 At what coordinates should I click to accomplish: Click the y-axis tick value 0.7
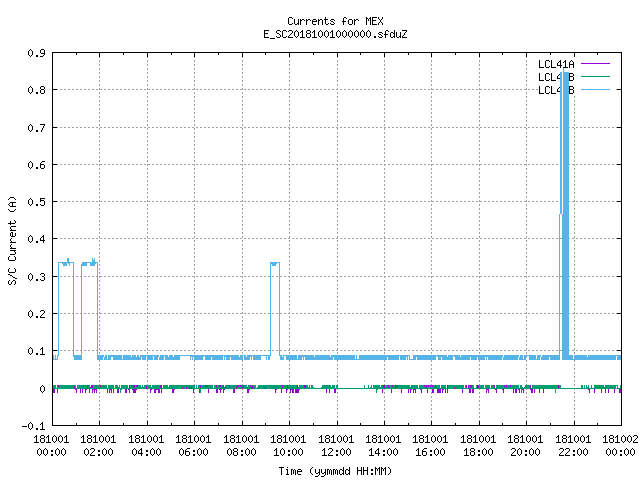(x=36, y=128)
